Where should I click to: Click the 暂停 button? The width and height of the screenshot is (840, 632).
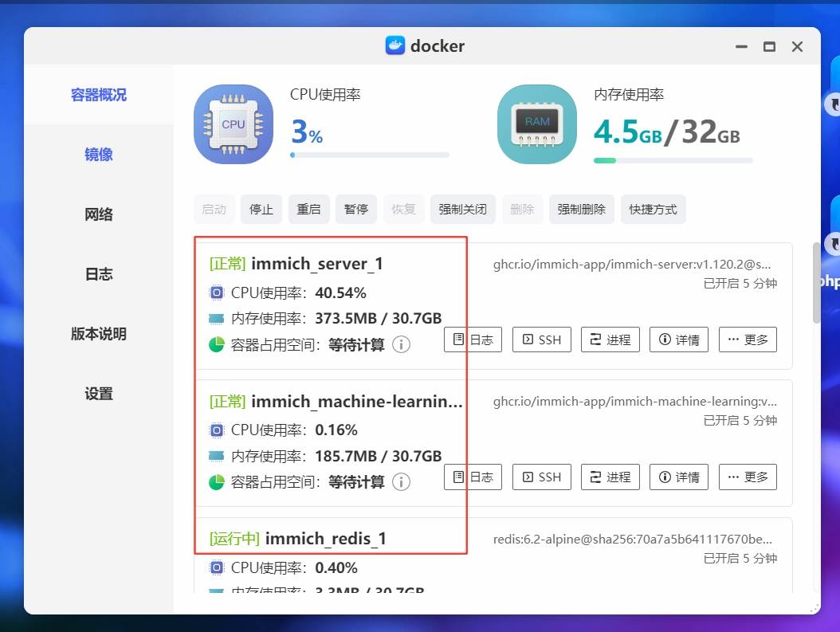coord(356,209)
